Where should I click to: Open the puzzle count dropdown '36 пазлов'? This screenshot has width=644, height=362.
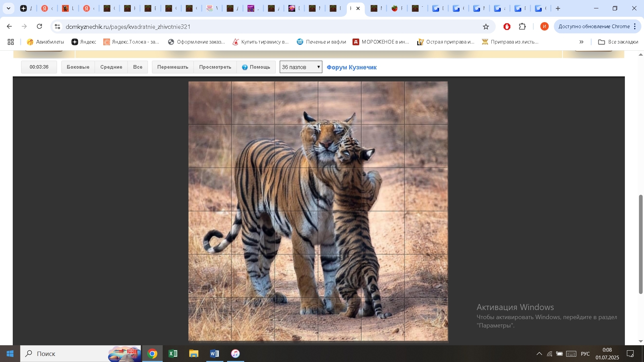[301, 67]
